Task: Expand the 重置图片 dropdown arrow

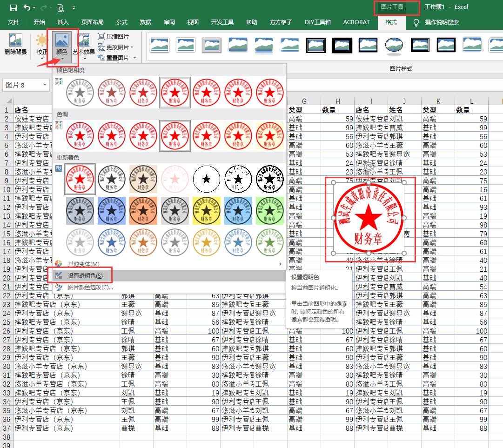Action: click(x=135, y=58)
